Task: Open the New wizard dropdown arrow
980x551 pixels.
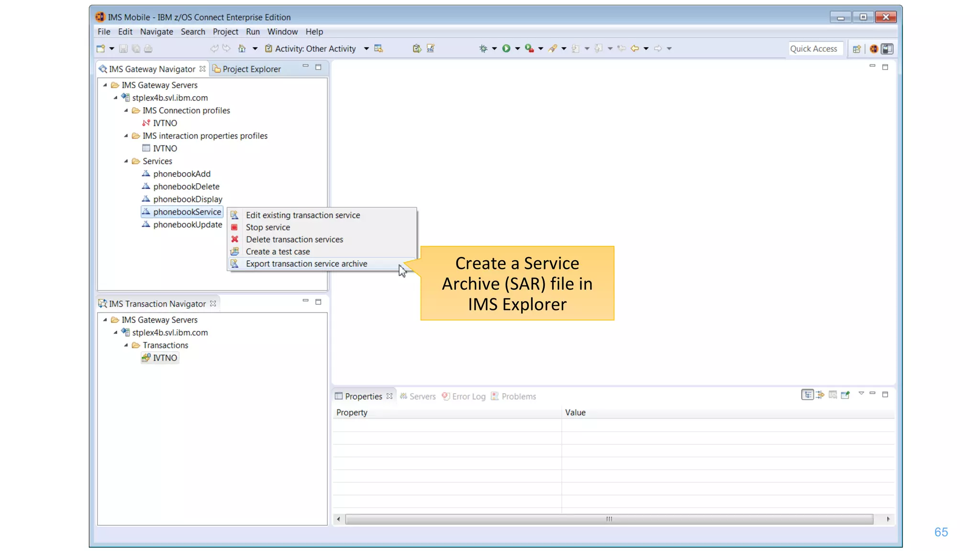Action: [x=111, y=48]
